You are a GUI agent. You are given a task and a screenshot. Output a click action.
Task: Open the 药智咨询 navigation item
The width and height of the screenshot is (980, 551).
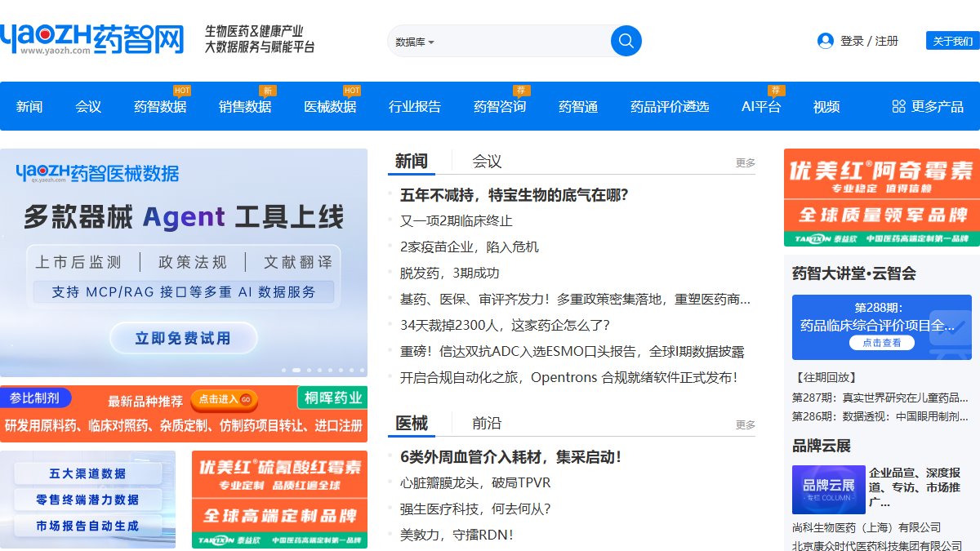click(500, 106)
